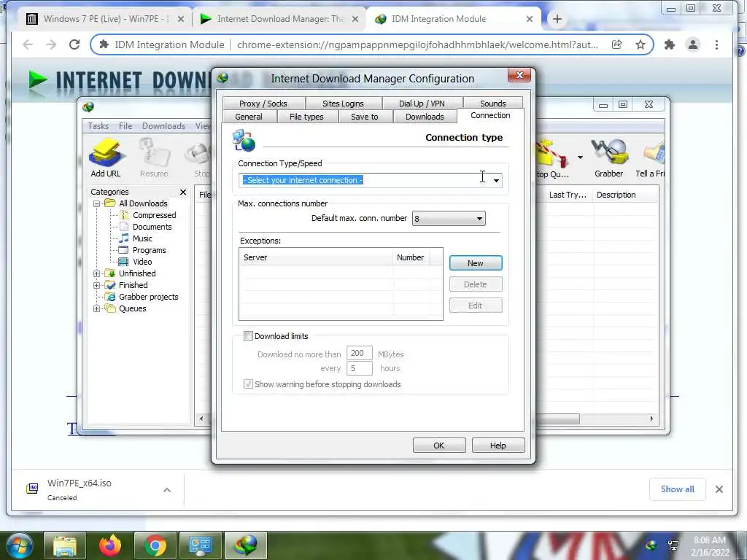Switch to the File types tab
The width and height of the screenshot is (747, 560).
coord(306,117)
